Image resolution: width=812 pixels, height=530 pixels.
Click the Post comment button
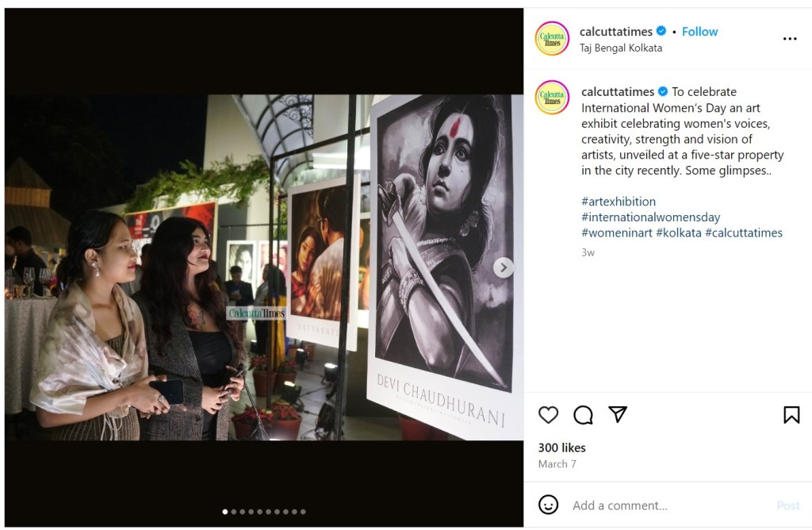click(787, 505)
